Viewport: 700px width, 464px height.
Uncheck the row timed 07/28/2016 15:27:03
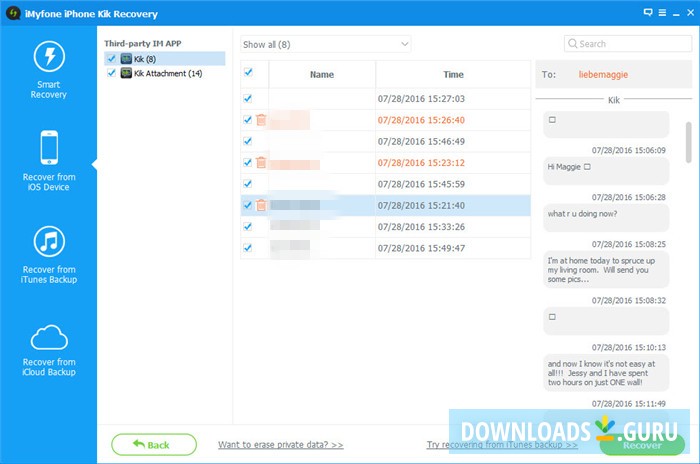coord(248,98)
